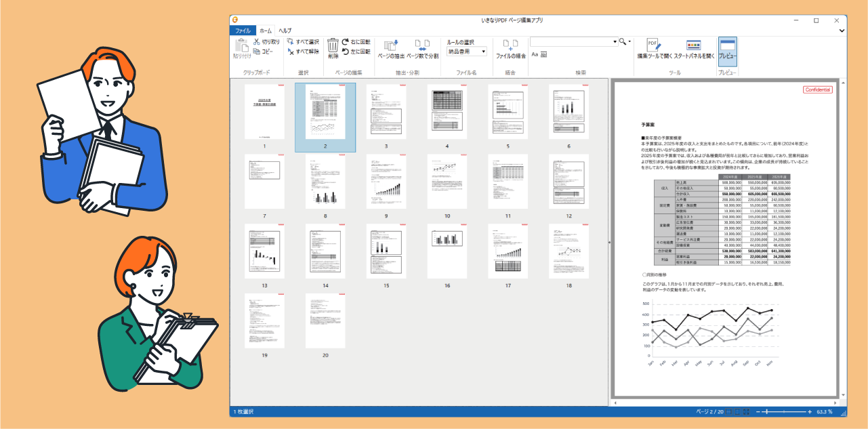This screenshot has width=868, height=429.
Task: Click the ファイルの結合 merge files icon
Action: coord(510,47)
